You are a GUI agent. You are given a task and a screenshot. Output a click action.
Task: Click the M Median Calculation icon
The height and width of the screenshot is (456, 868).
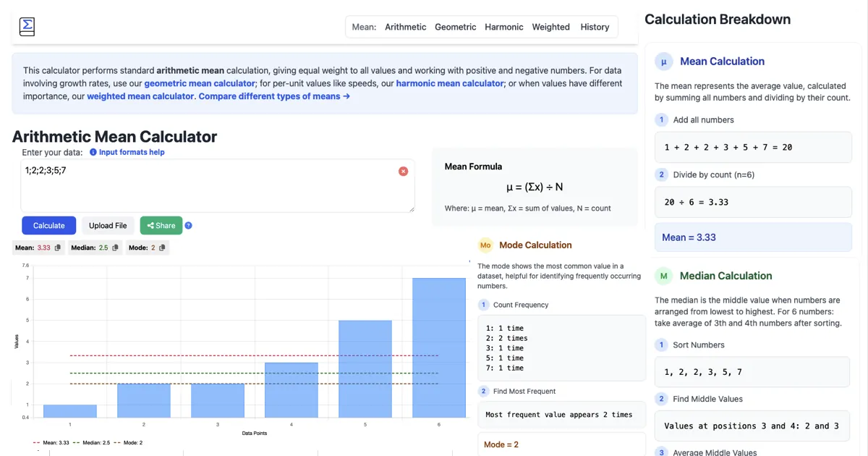click(x=664, y=276)
